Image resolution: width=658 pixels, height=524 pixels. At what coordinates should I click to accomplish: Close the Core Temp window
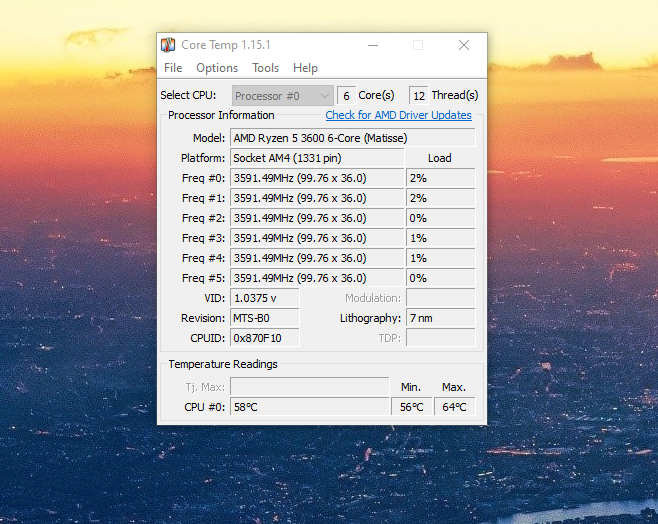pyautogui.click(x=464, y=45)
